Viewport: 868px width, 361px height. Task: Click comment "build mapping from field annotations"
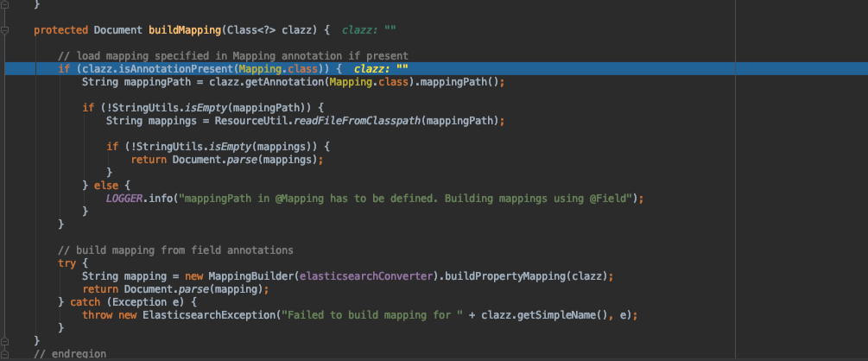point(175,250)
